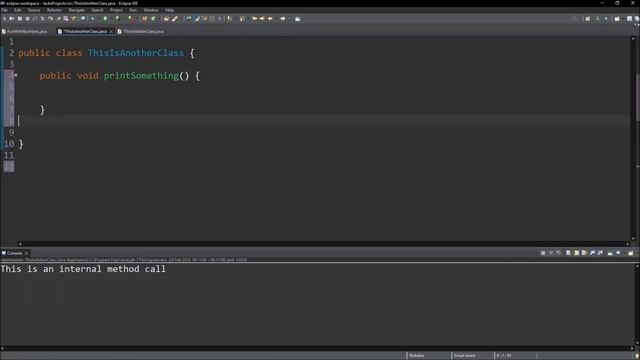The height and width of the screenshot is (360, 640).
Task: Click the New Java Package toolbar icon
Action: [144, 19]
